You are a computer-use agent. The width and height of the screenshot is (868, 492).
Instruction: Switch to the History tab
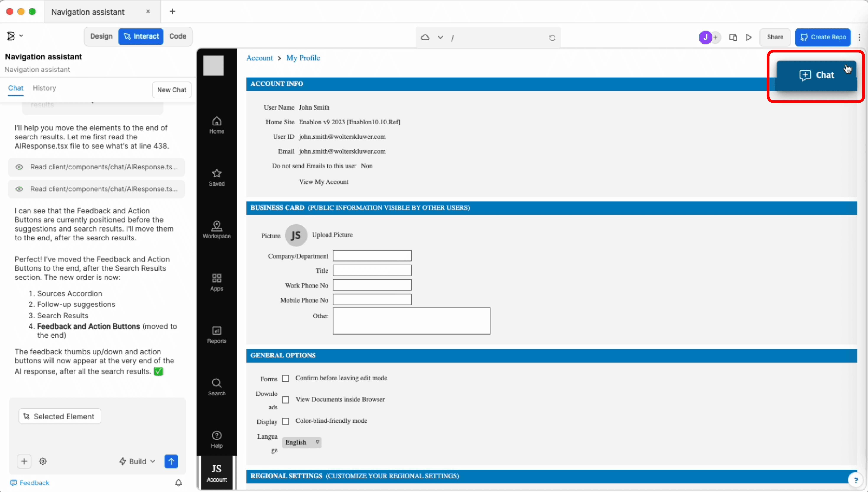click(44, 88)
